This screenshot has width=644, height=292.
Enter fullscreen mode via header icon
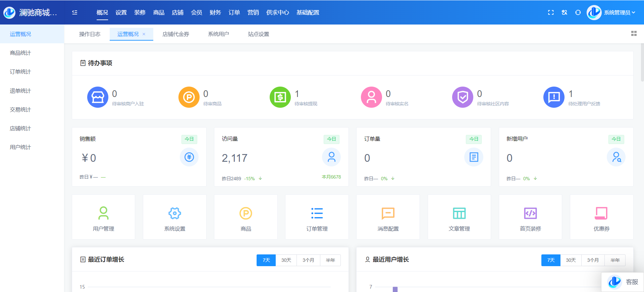551,12
